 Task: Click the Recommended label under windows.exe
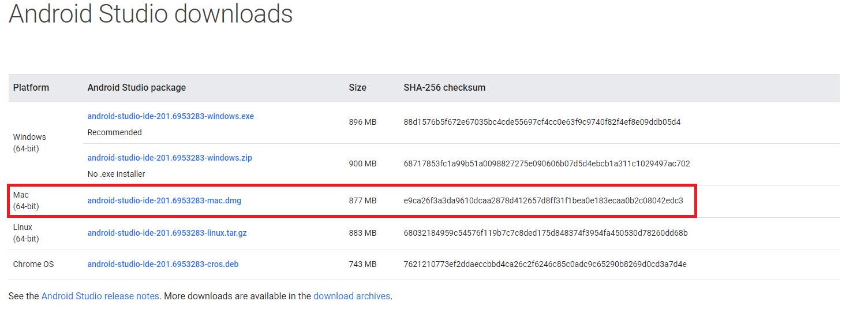(x=114, y=132)
